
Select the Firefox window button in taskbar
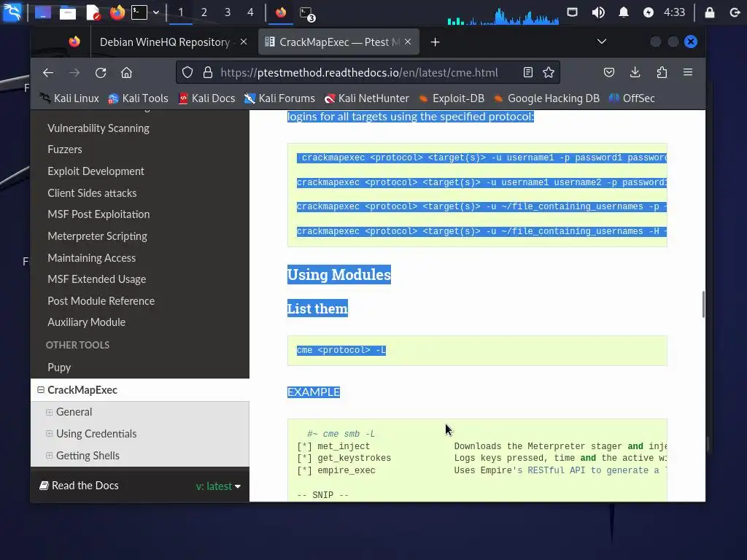click(281, 12)
